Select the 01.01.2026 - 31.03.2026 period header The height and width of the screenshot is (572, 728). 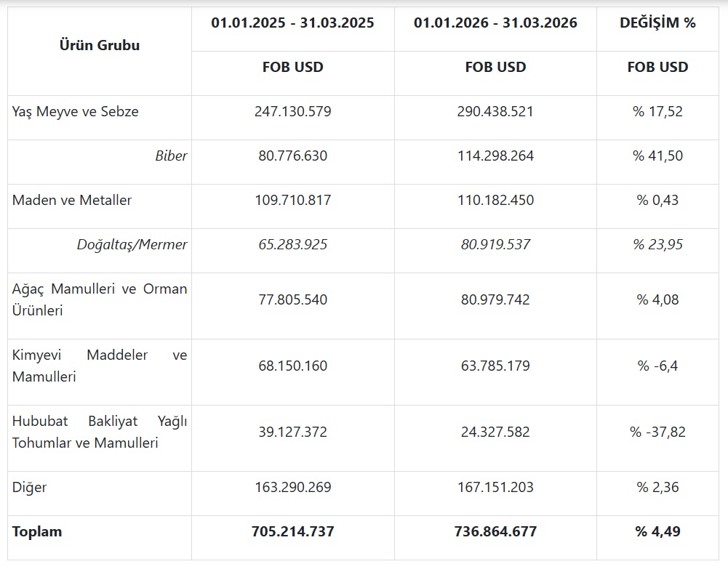point(495,23)
